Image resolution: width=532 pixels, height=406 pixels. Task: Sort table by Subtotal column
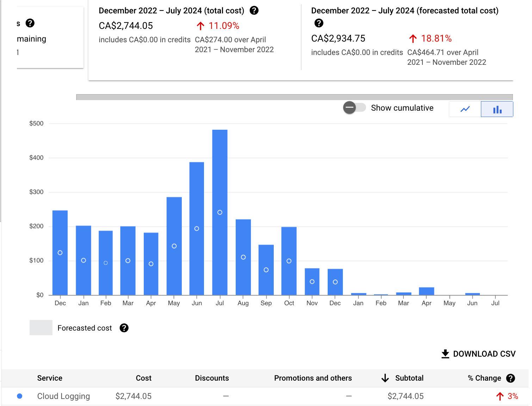[409, 378]
